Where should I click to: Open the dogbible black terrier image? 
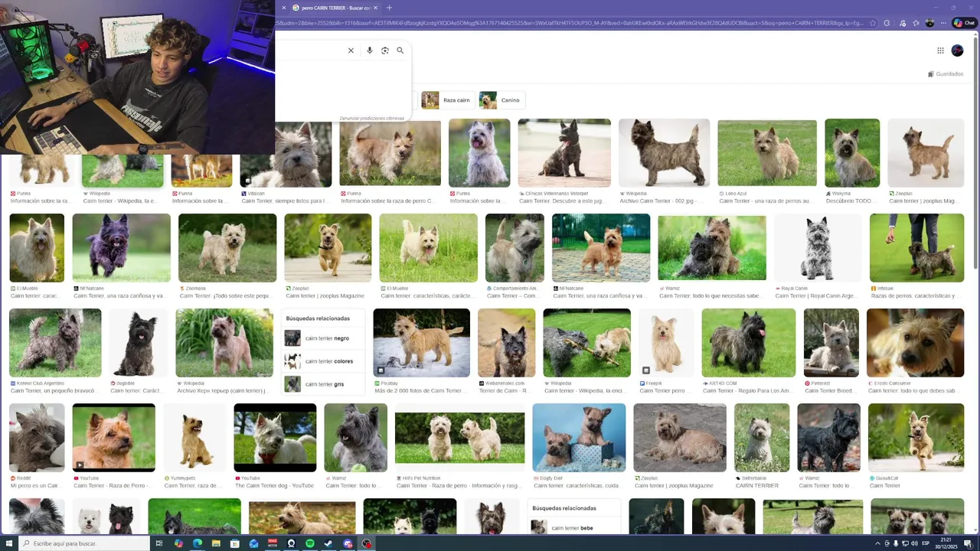click(x=138, y=343)
